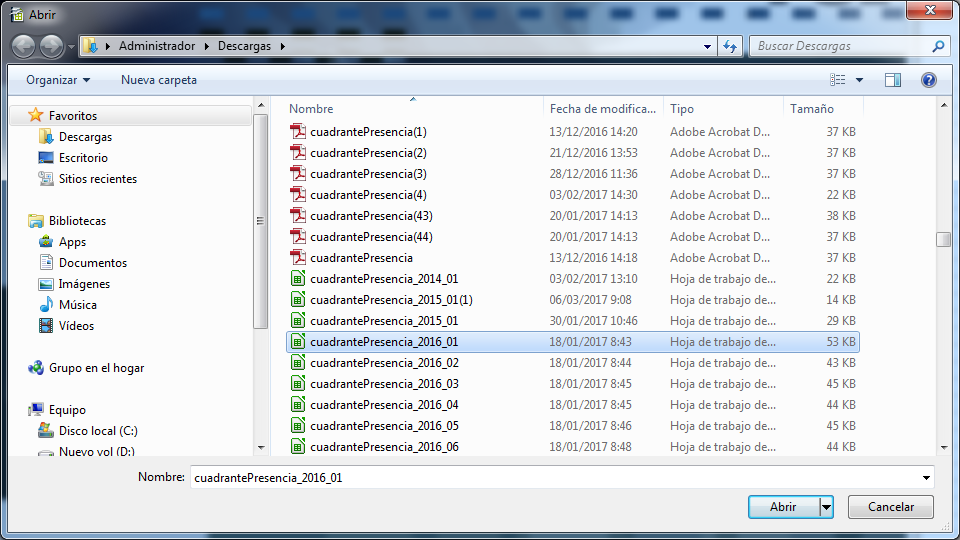This screenshot has height=540, width=960.
Task: Click the Forward navigation arrow
Action: coord(51,46)
